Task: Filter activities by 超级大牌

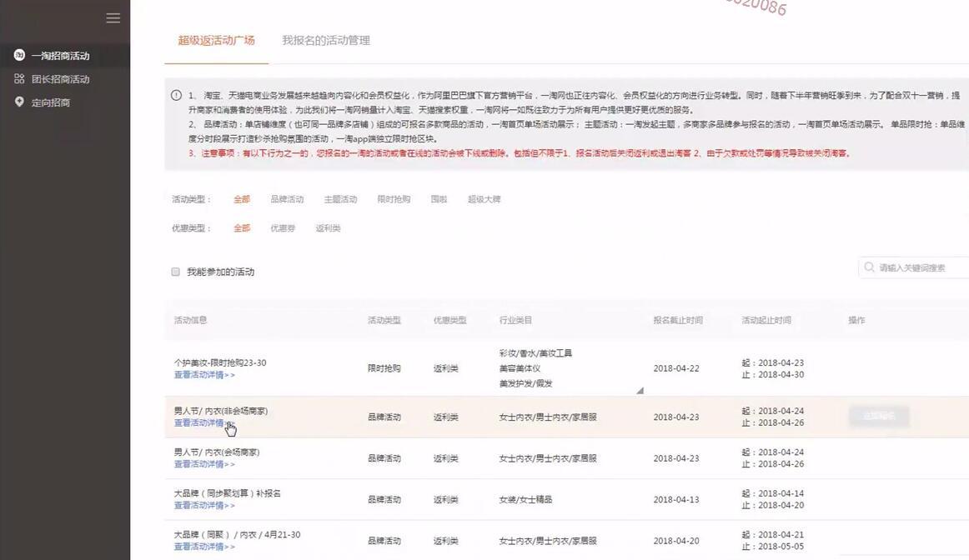Action: [484, 198]
